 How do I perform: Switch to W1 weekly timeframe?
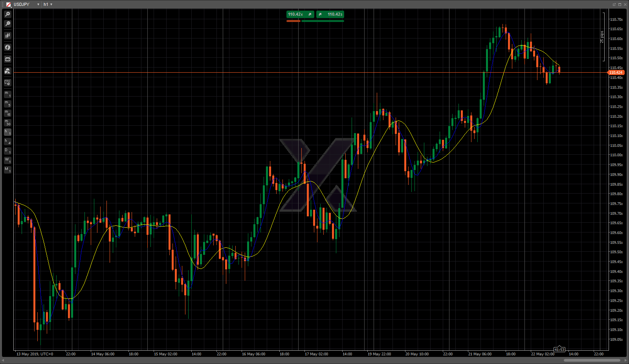(7, 160)
